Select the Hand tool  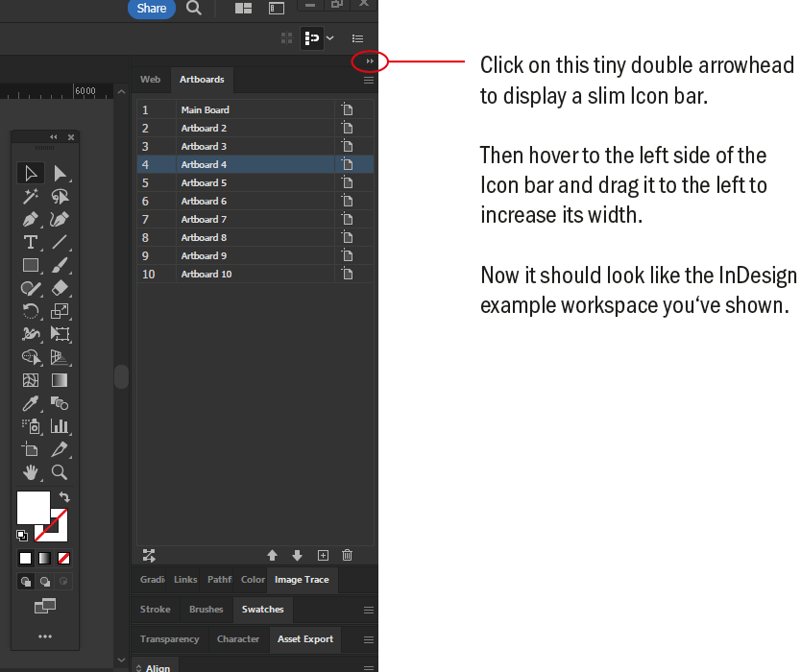pos(30,472)
